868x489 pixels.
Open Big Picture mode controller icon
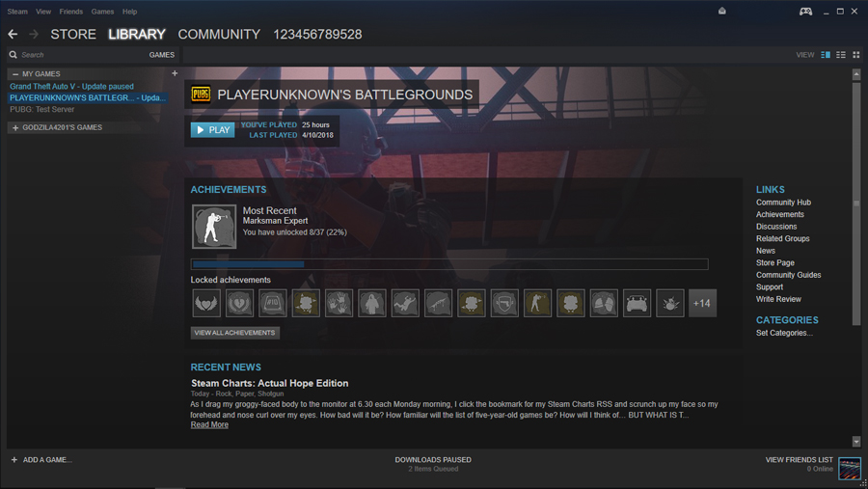point(805,12)
